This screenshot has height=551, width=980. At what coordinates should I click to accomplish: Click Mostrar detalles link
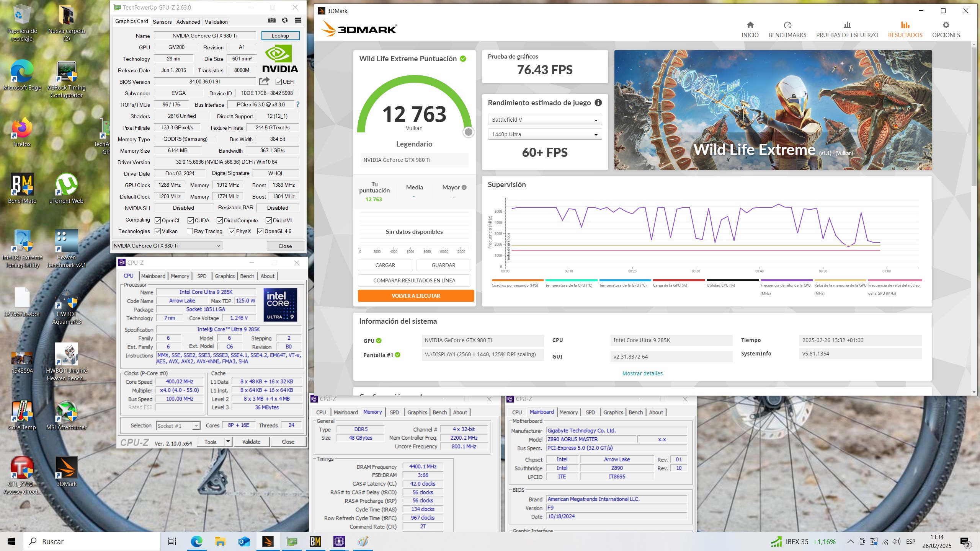[x=642, y=373]
